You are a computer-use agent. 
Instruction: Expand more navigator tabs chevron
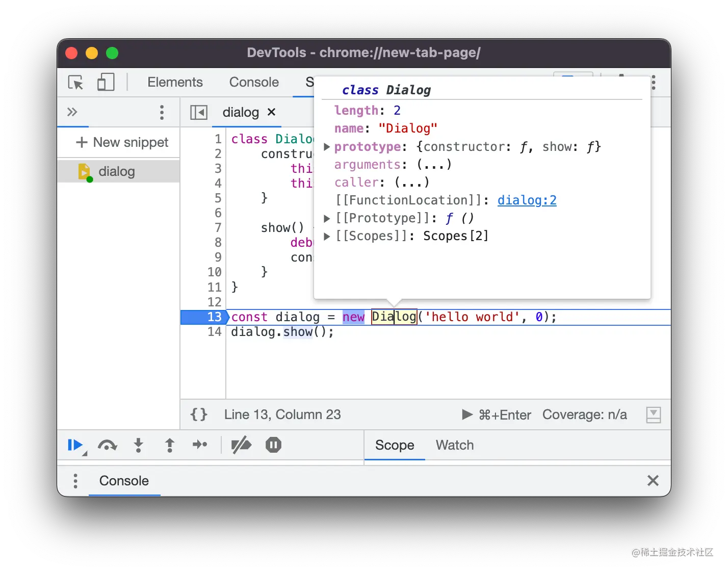pos(72,112)
